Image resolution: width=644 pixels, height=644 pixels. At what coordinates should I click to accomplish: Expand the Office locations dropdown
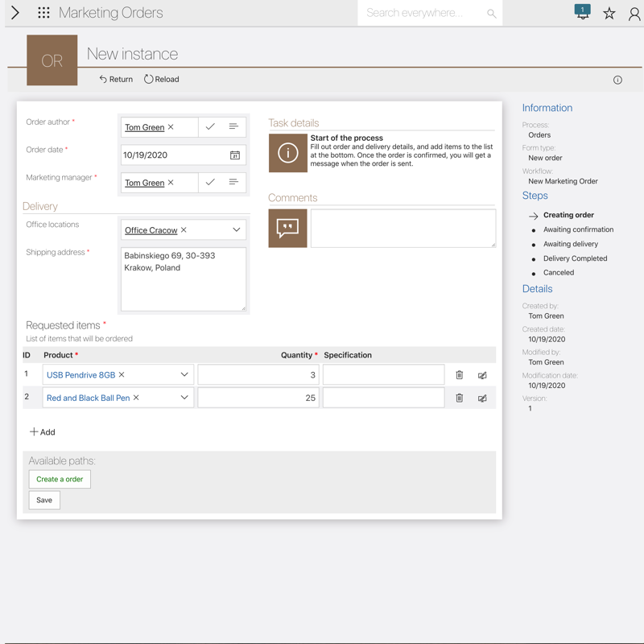click(237, 230)
